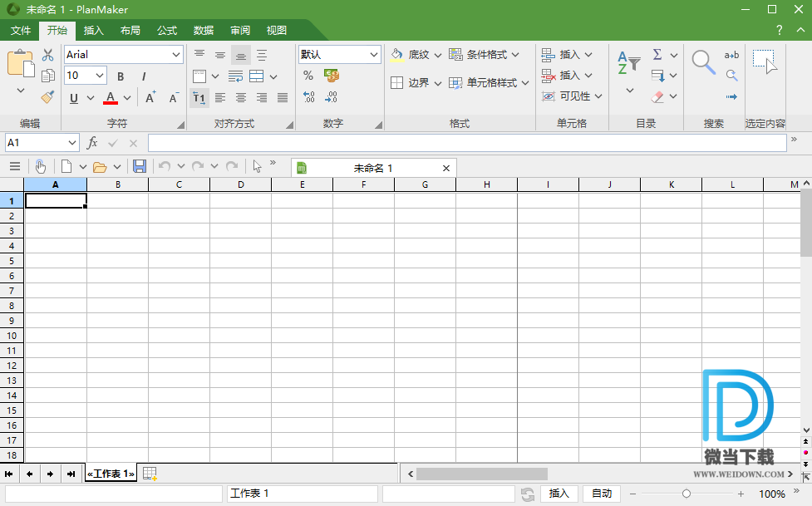Image resolution: width=812 pixels, height=506 pixels.
Task: Open the Arial font name dropdown
Action: [x=176, y=54]
